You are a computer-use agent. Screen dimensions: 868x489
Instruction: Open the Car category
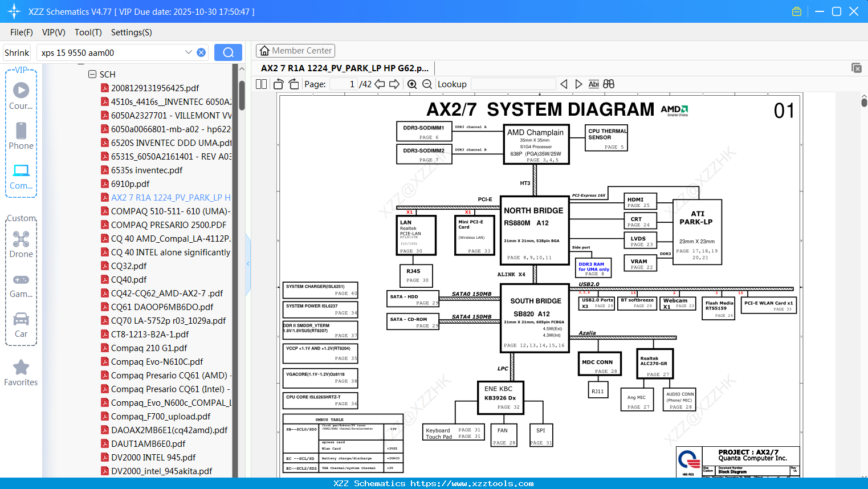(21, 325)
